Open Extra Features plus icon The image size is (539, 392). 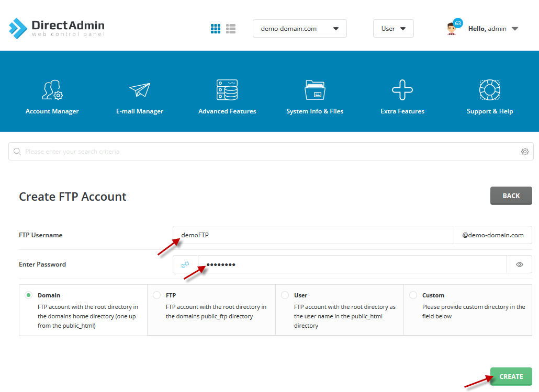pos(402,90)
